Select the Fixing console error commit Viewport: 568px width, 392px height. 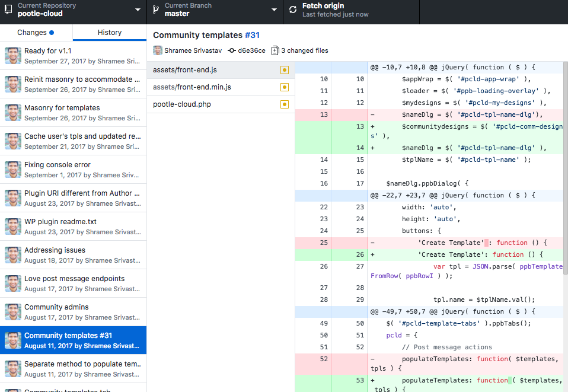pyautogui.click(x=73, y=169)
